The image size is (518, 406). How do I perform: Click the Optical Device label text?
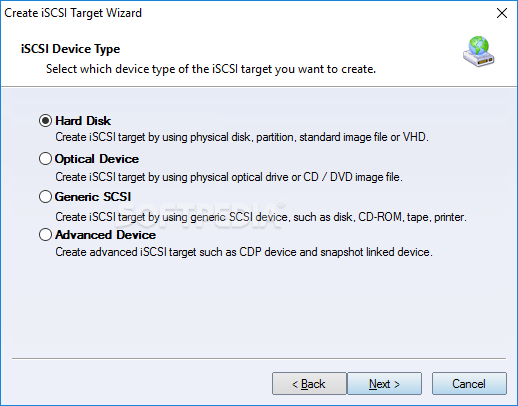(97, 159)
